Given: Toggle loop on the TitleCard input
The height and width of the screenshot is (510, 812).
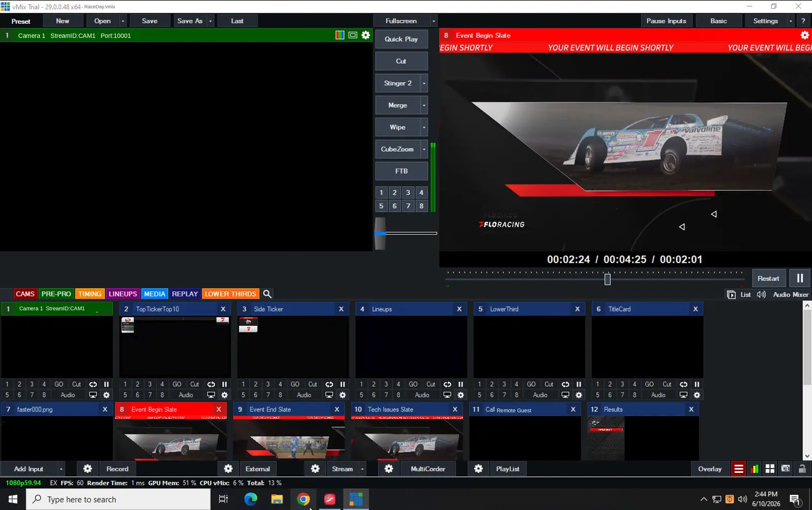Looking at the screenshot, I should [x=684, y=384].
